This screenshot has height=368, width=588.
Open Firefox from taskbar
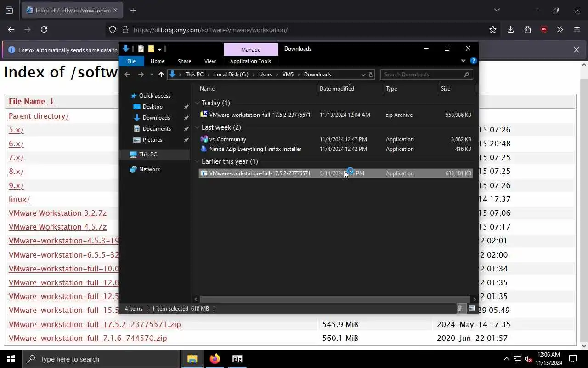click(x=215, y=359)
